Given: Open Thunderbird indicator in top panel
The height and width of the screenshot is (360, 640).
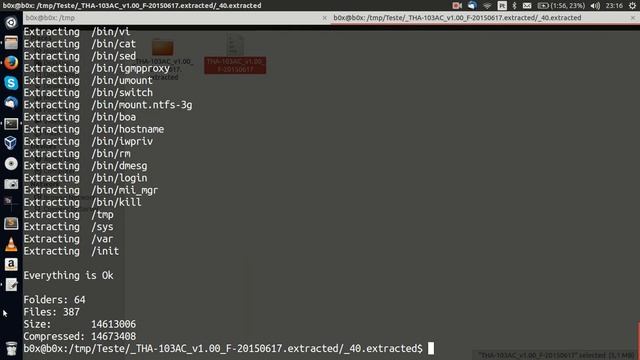Looking at the screenshot, I should (472, 5).
